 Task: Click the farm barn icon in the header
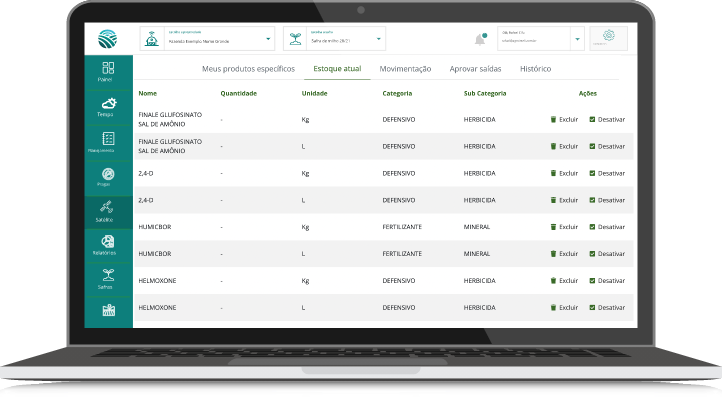[x=152, y=39]
